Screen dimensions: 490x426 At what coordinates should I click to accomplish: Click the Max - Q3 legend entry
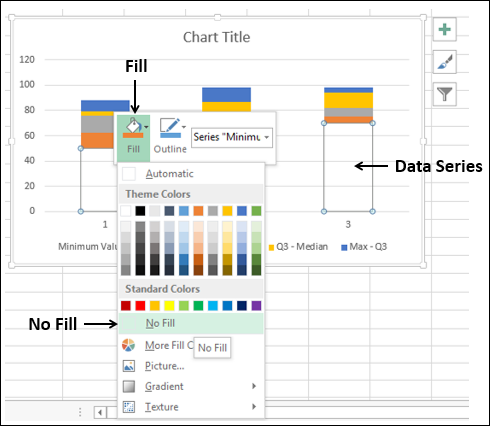click(364, 247)
